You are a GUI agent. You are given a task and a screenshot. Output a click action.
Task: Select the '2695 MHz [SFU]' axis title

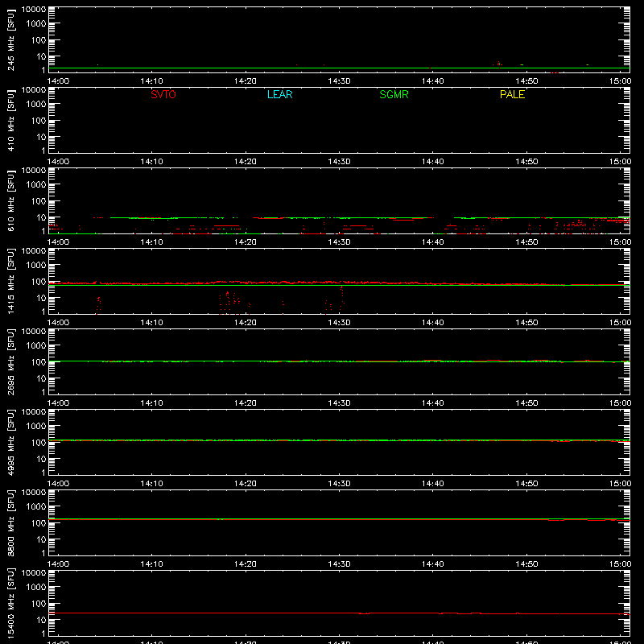pos(10,361)
